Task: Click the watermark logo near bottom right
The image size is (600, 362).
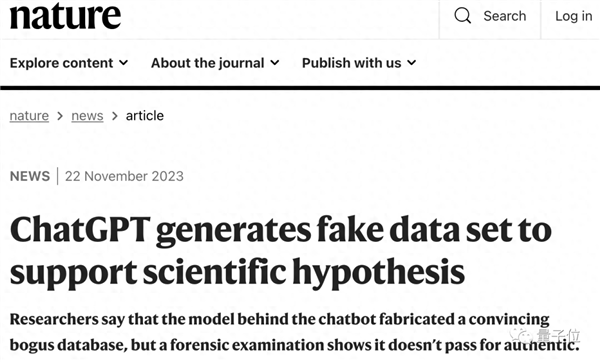Action: [x=545, y=336]
